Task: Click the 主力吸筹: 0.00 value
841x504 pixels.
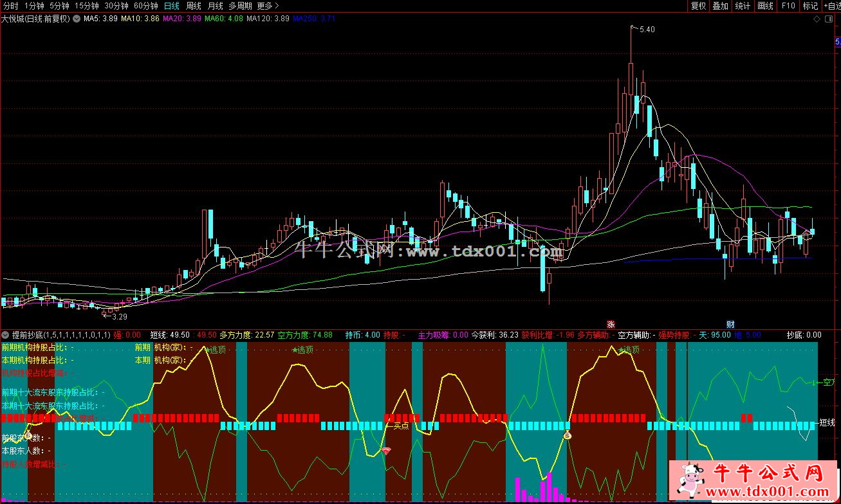Action: pos(443,335)
